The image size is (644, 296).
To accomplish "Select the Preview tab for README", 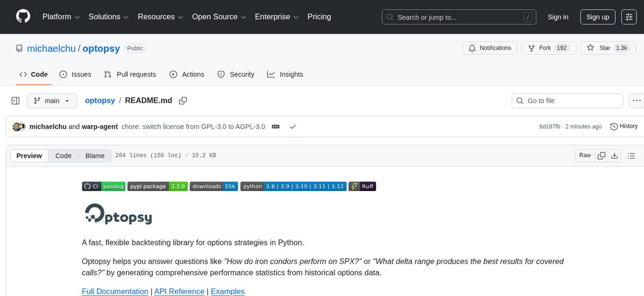I will click(x=29, y=156).
